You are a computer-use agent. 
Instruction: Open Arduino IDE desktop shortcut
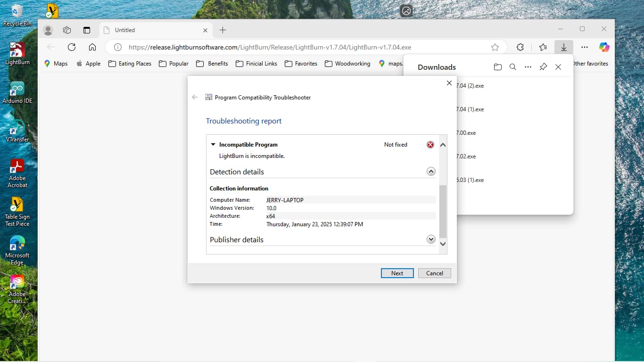pyautogui.click(x=17, y=92)
